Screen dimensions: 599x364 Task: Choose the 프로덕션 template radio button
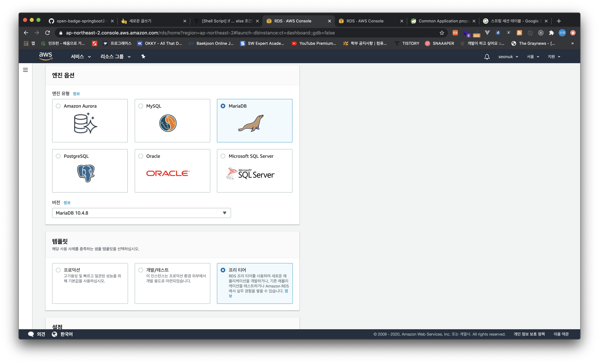pyautogui.click(x=58, y=270)
